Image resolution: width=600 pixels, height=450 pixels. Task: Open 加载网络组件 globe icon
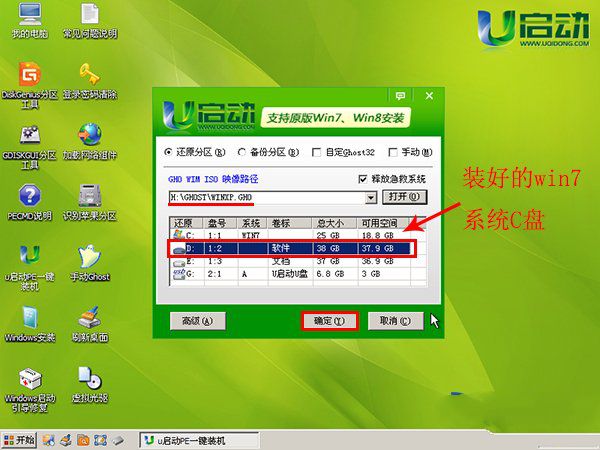pos(89,137)
